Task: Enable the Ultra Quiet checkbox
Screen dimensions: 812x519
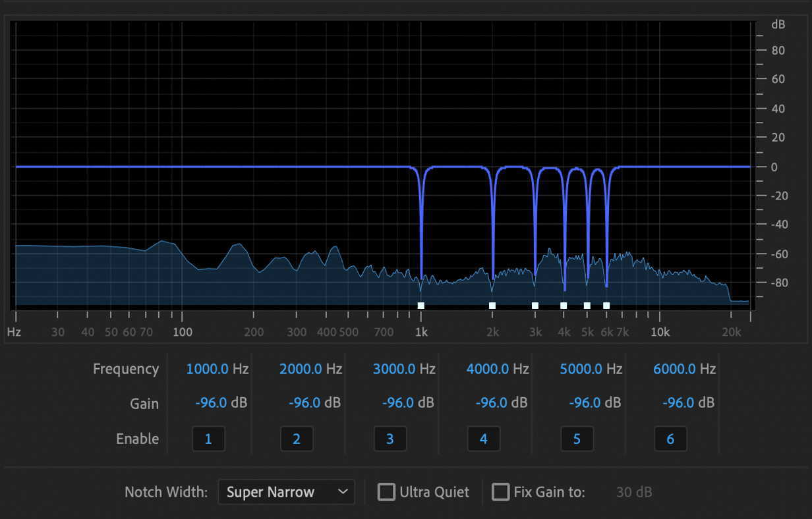Action: pos(386,492)
